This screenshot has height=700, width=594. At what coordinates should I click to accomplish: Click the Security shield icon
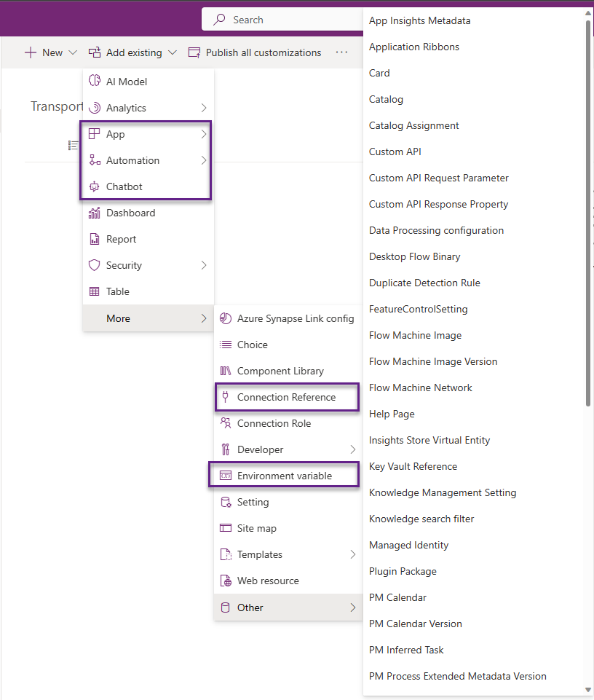pos(94,265)
